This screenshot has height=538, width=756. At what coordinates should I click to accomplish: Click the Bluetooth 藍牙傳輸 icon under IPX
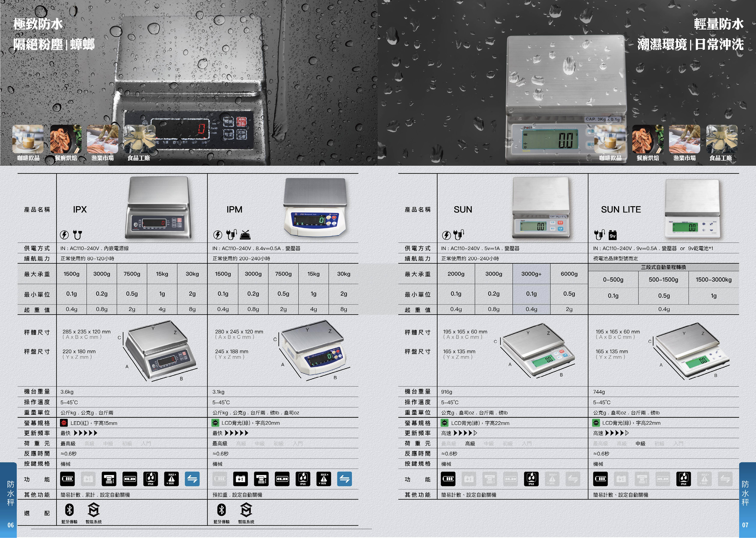point(69,510)
